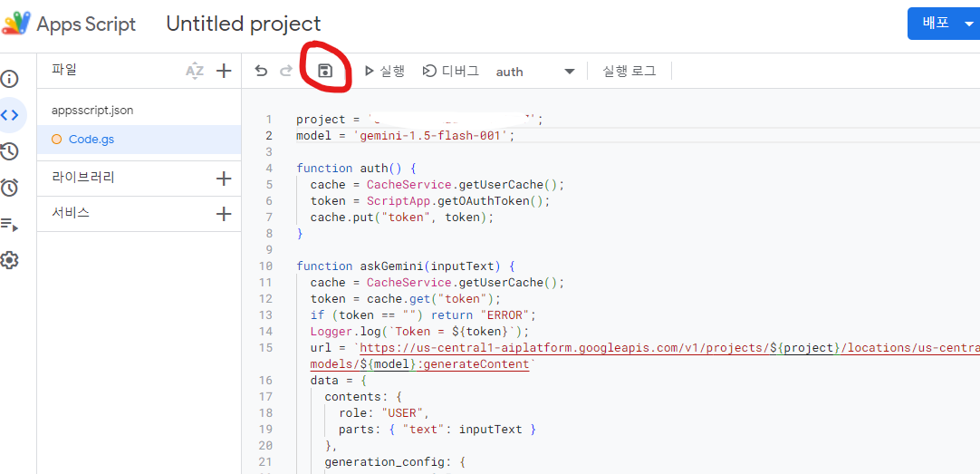Screen dimensions: 980x474
Task: Rename the Untitled project title
Action: point(244,24)
